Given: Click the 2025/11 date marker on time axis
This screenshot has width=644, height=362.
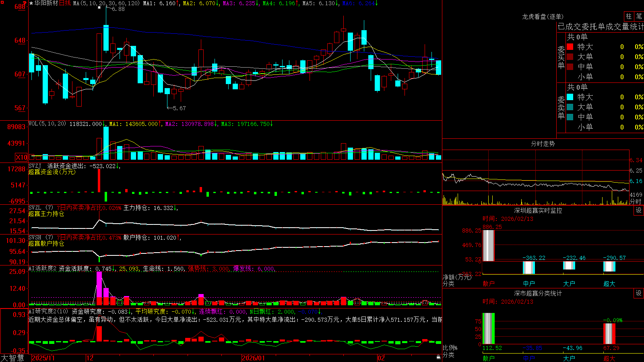Looking at the screenshot, I should point(43,358).
